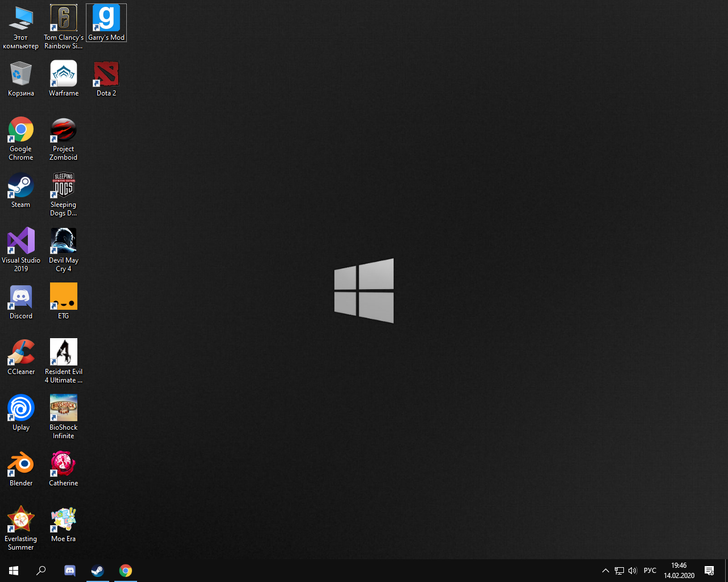Switch to Steam in the taskbar
Screen dimensions: 728x582
point(98,571)
